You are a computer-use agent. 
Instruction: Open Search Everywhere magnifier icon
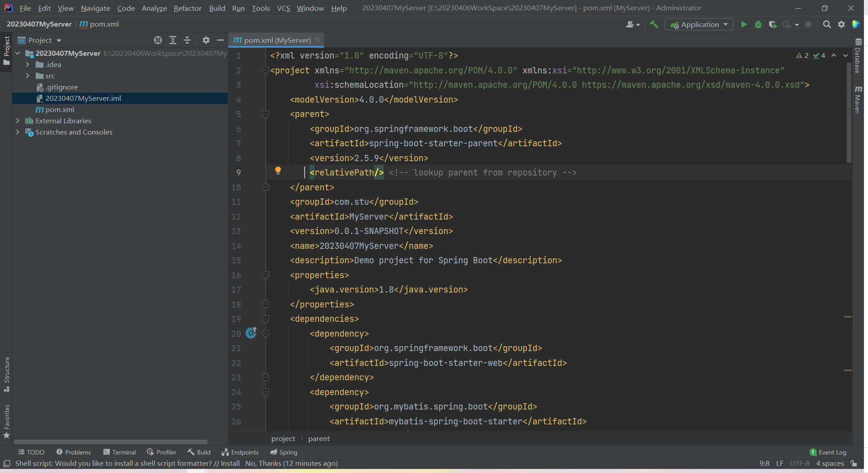click(x=827, y=25)
